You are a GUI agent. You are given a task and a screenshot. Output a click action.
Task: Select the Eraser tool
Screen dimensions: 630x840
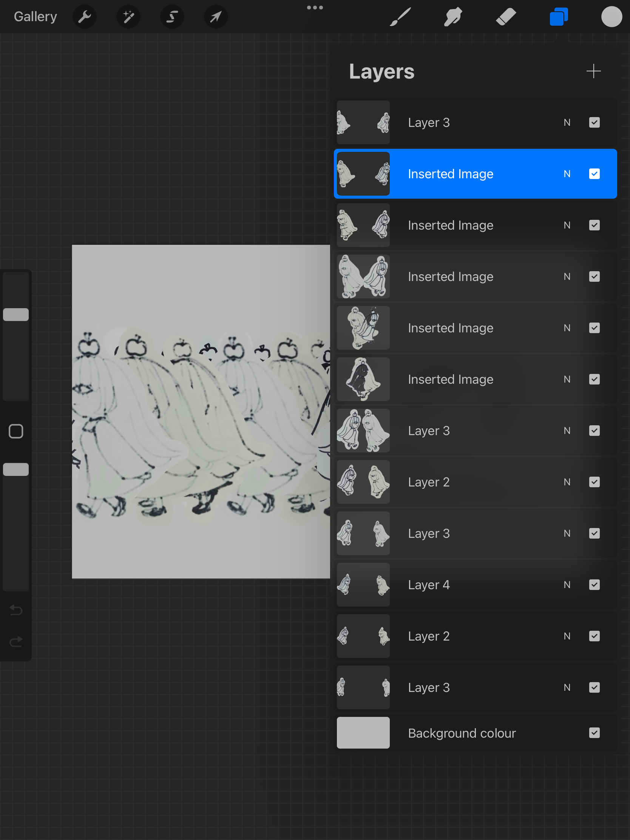pos(506,17)
